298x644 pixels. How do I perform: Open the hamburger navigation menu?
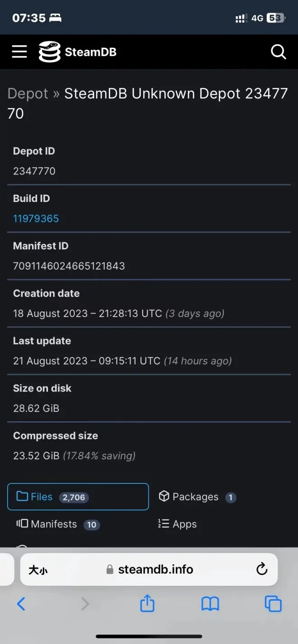[19, 52]
